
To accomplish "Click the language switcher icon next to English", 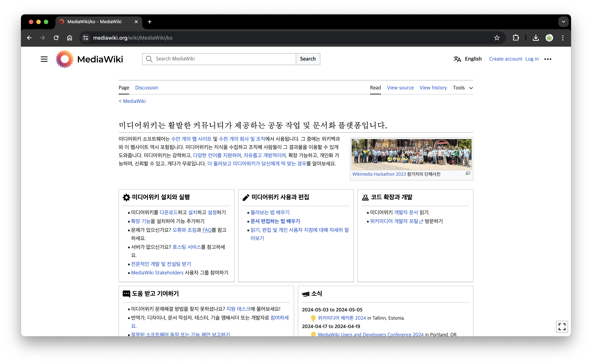I will click(457, 59).
